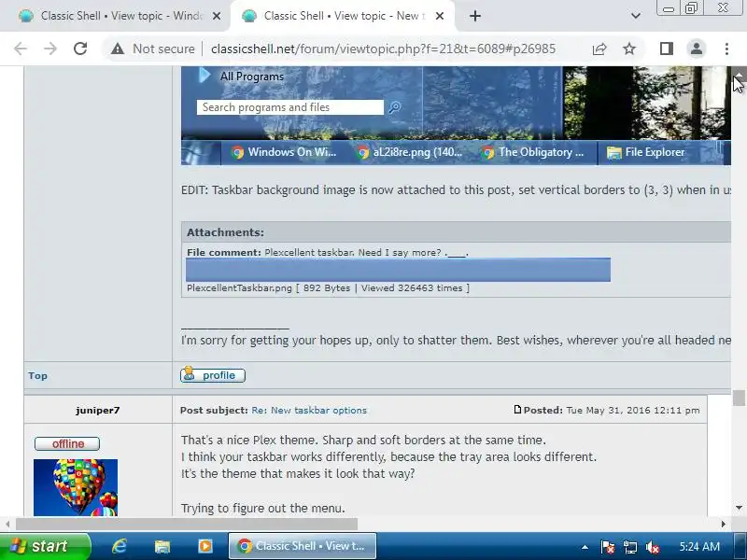
Task: Open the network tray icon
Action: click(x=629, y=547)
